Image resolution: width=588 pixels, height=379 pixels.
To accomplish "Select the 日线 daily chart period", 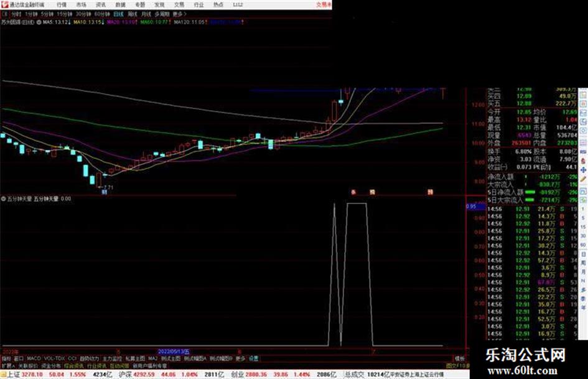I will coord(118,14).
